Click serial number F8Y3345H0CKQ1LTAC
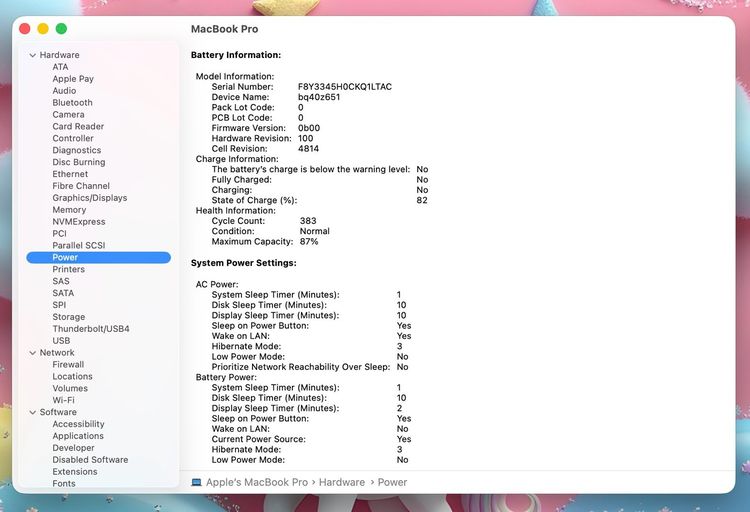 tap(345, 87)
